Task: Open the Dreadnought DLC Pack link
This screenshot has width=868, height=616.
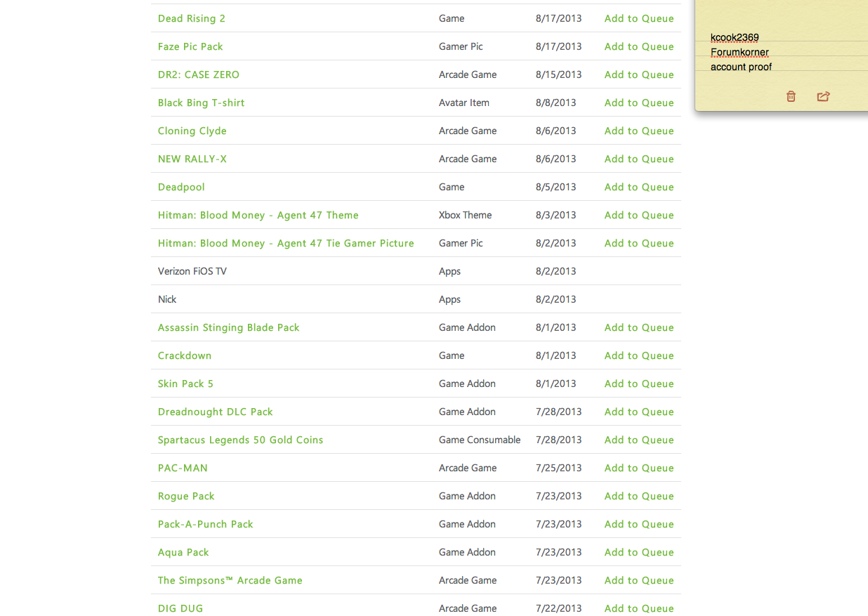Action: 216,412
